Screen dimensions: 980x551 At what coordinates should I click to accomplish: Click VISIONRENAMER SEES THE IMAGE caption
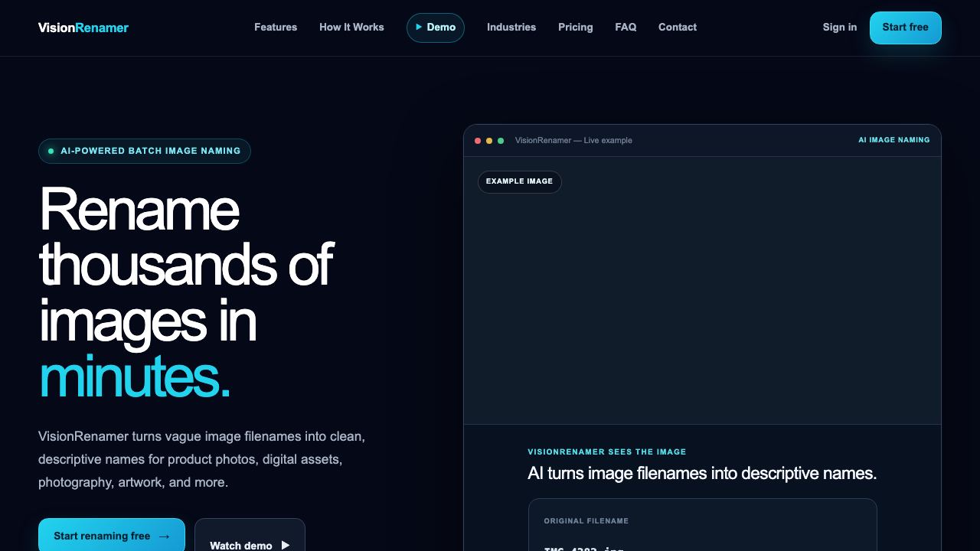[607, 452]
